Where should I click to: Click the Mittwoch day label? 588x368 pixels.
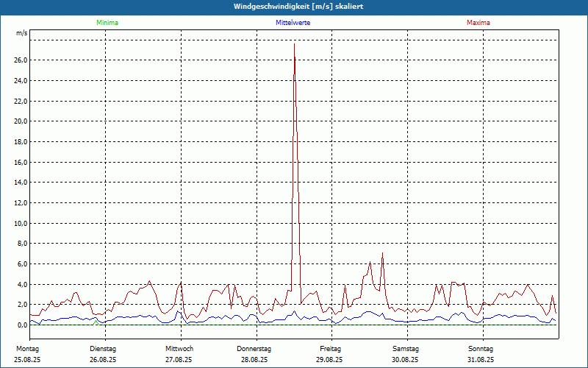pyautogui.click(x=179, y=348)
